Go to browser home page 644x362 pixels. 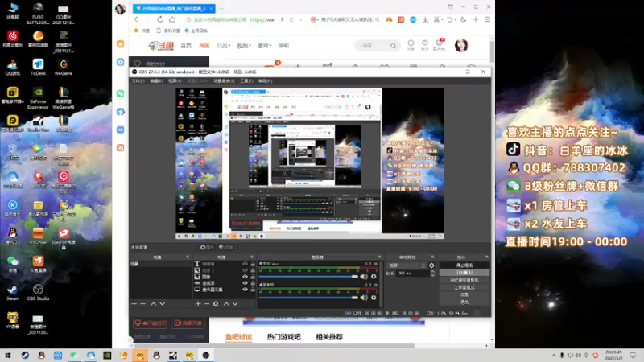point(172,19)
